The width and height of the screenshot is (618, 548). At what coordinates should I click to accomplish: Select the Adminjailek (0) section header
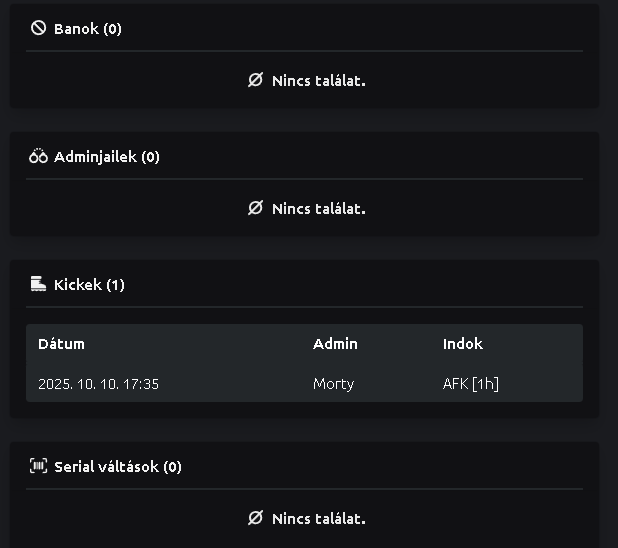point(106,157)
